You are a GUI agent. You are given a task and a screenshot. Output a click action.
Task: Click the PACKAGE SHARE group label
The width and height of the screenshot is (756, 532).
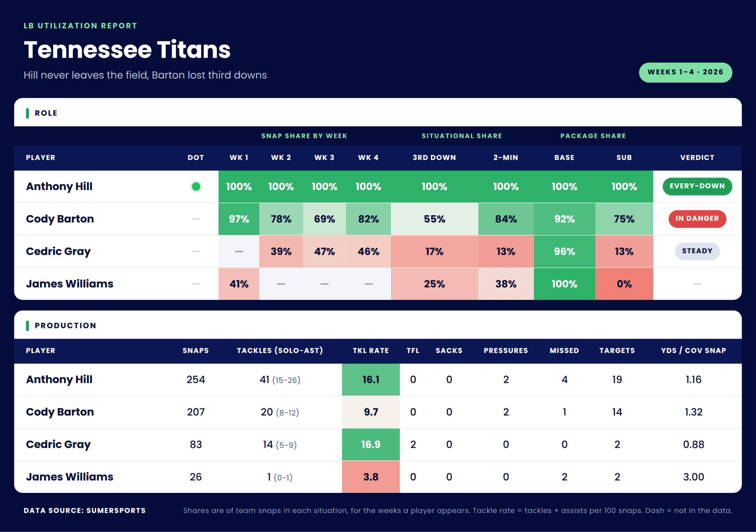click(x=593, y=136)
